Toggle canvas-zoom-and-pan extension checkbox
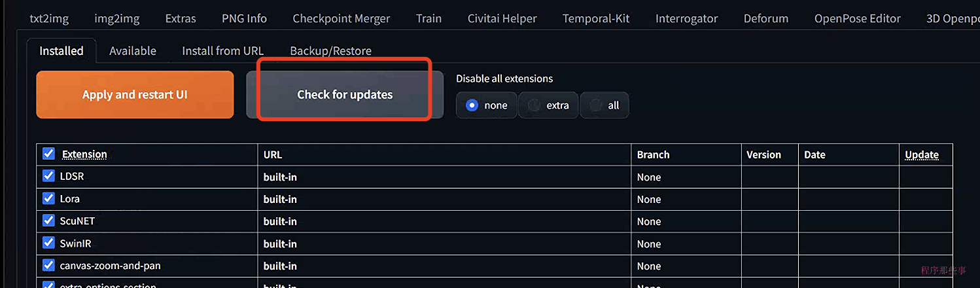Screen dimensions: 980x288 pyautogui.click(x=48, y=264)
